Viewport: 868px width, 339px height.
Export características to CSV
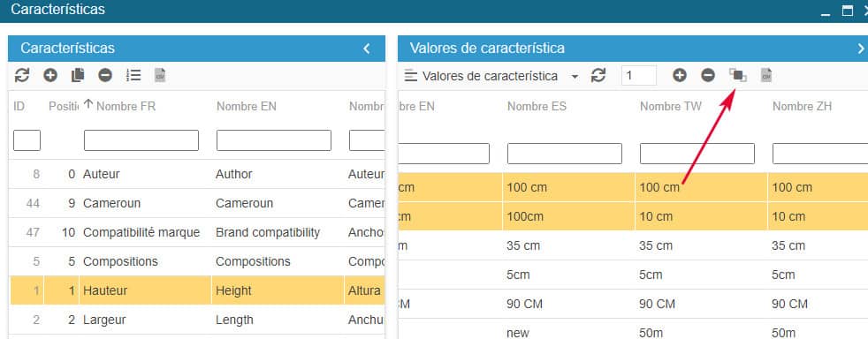pyautogui.click(x=160, y=75)
